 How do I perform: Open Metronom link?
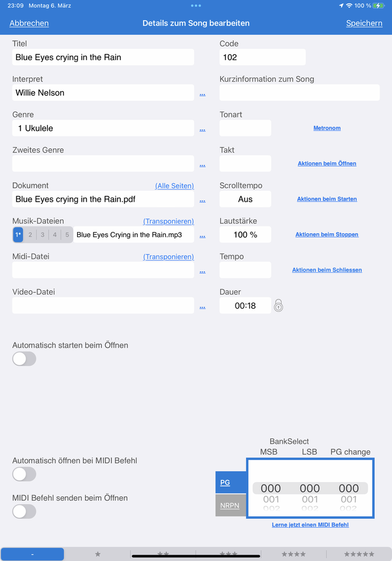(327, 128)
